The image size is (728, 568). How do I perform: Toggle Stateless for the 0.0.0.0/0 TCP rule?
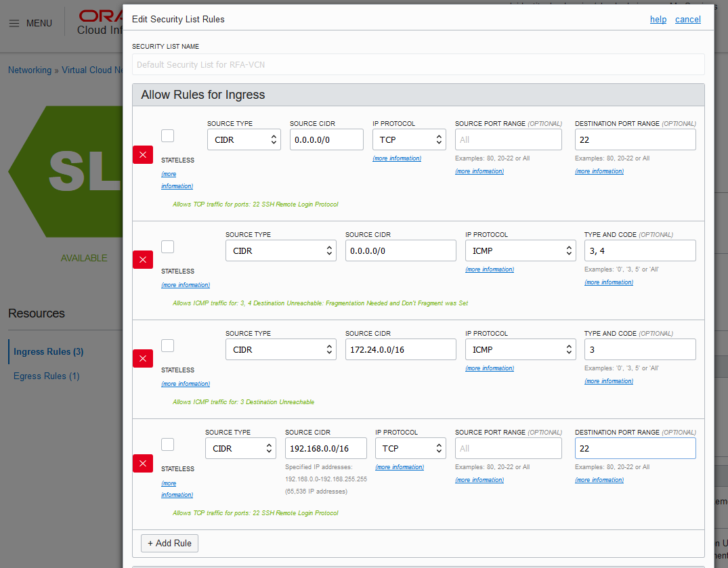click(167, 135)
